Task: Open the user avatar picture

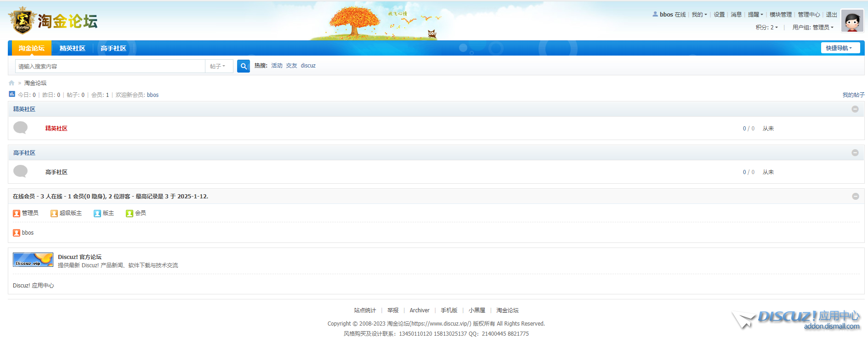Action: pyautogui.click(x=852, y=21)
